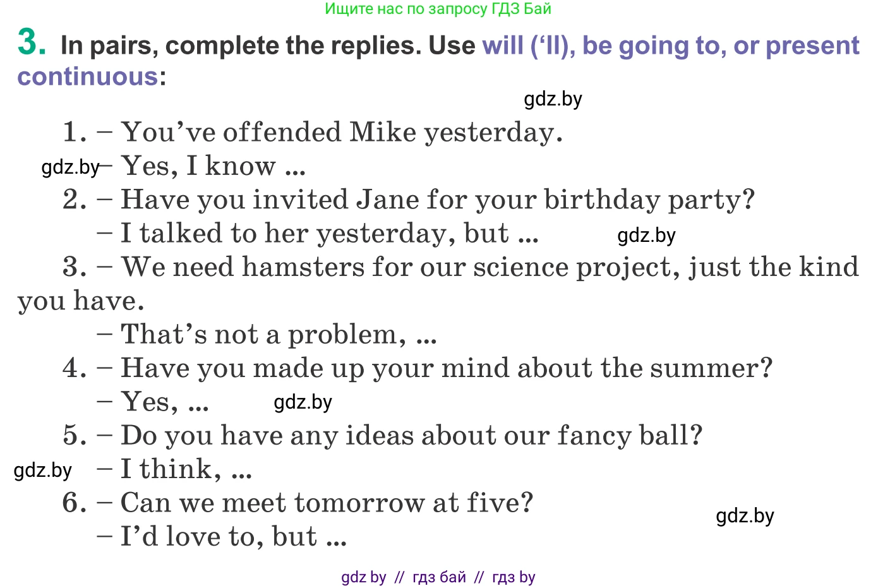
Task: Click the gdz.by watermark beside "I think, ..."
Action: (x=43, y=471)
